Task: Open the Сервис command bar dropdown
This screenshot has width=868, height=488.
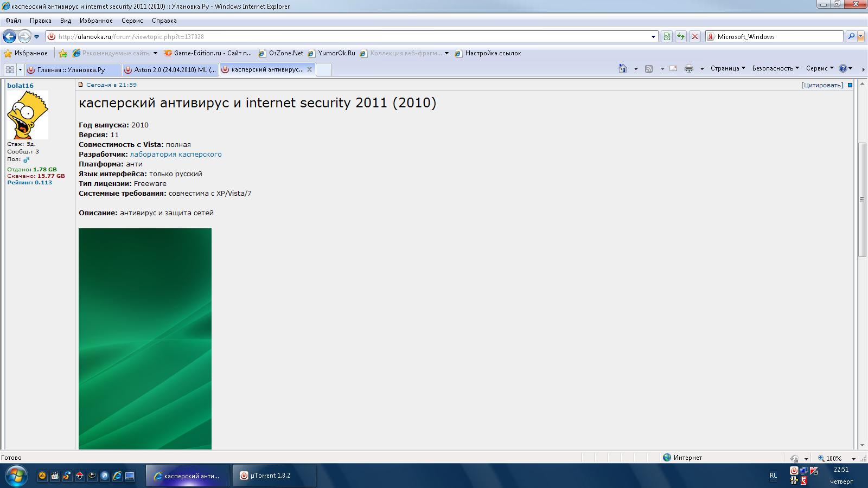Action: click(820, 68)
